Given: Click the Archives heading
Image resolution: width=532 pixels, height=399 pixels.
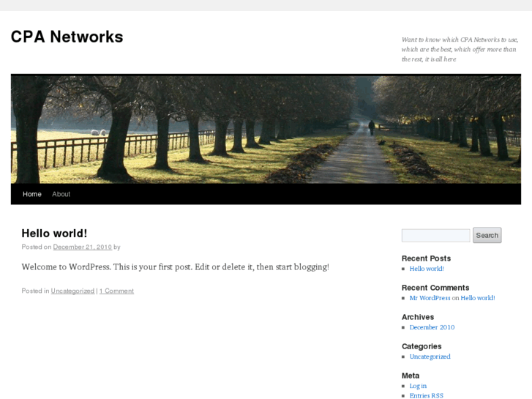Looking at the screenshot, I should click(418, 317).
